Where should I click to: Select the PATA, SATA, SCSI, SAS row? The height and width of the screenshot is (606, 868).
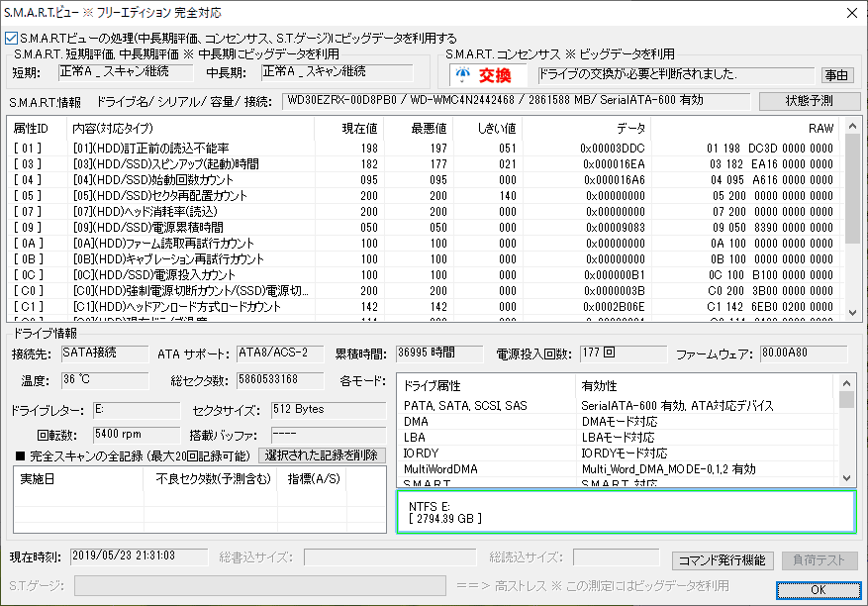(x=616, y=406)
